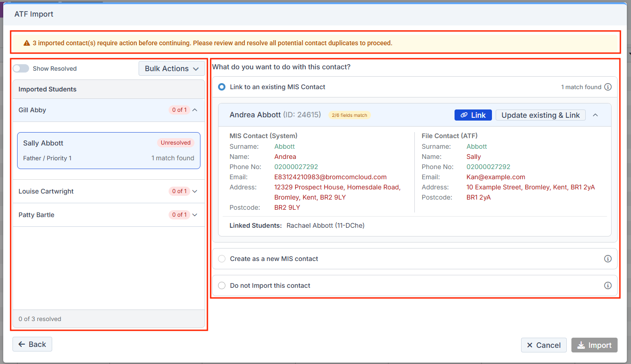Select the Sally Abbott contact card
This screenshot has height=364, width=631.
click(109, 151)
